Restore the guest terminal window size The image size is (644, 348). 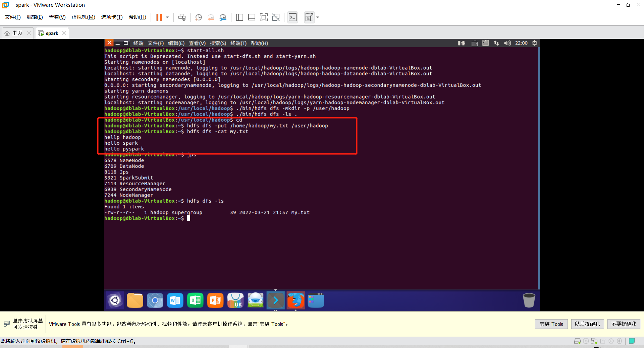[x=126, y=43]
